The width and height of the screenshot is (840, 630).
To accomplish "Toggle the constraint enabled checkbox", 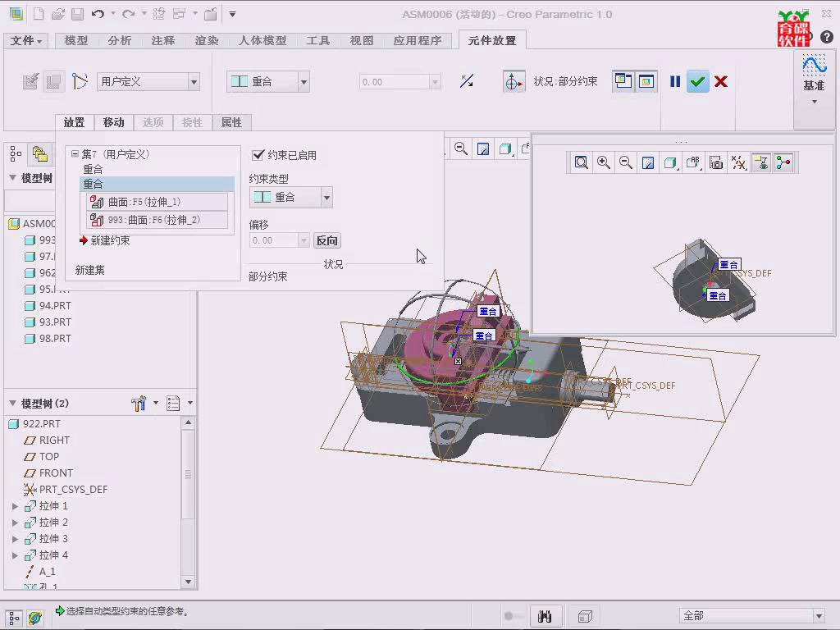I will point(258,155).
